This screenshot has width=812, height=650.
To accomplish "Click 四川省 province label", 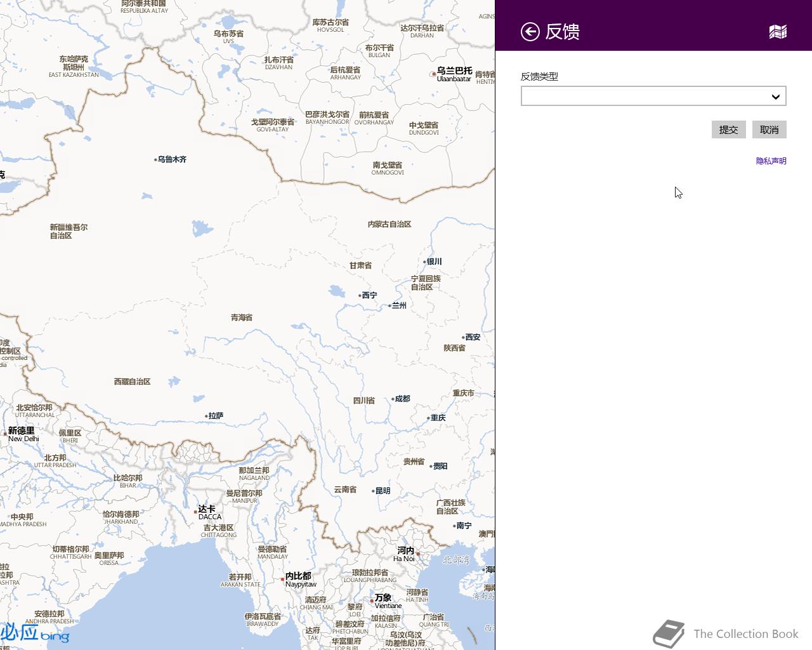I will coord(363,401).
